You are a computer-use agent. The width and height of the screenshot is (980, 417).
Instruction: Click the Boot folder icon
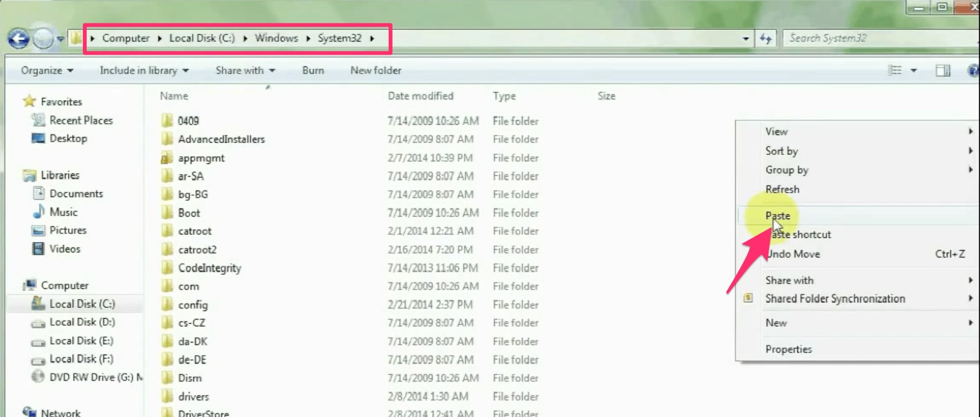coord(167,213)
